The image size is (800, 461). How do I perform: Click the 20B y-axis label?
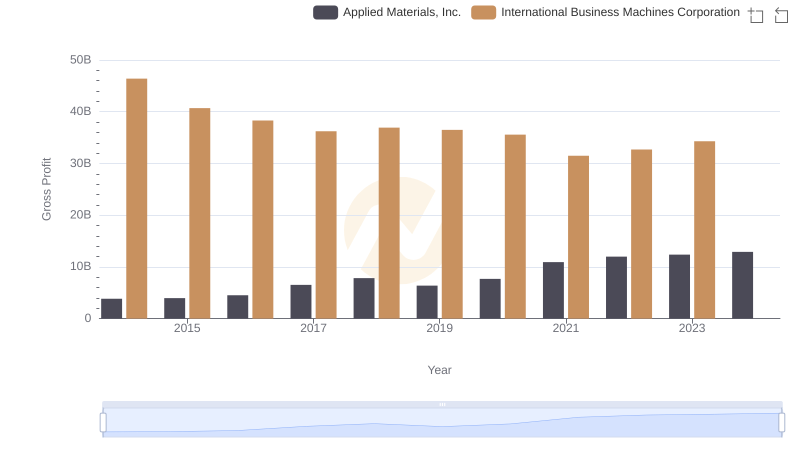(x=81, y=215)
